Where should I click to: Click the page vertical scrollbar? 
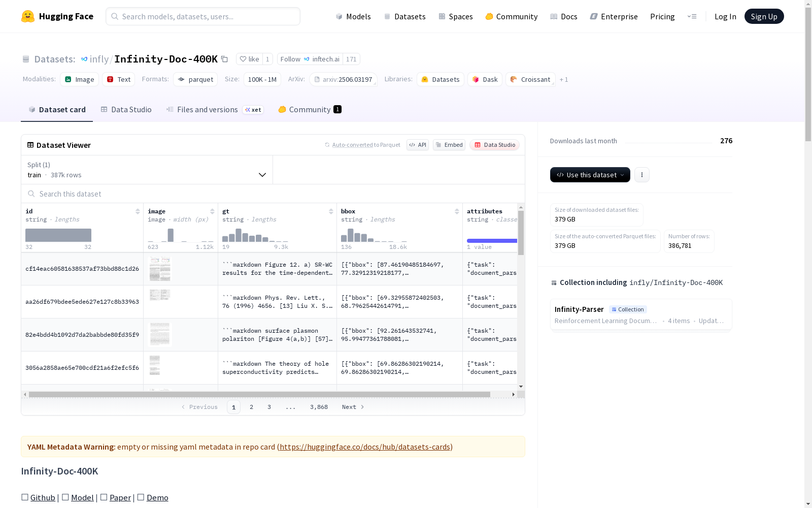point(808,74)
